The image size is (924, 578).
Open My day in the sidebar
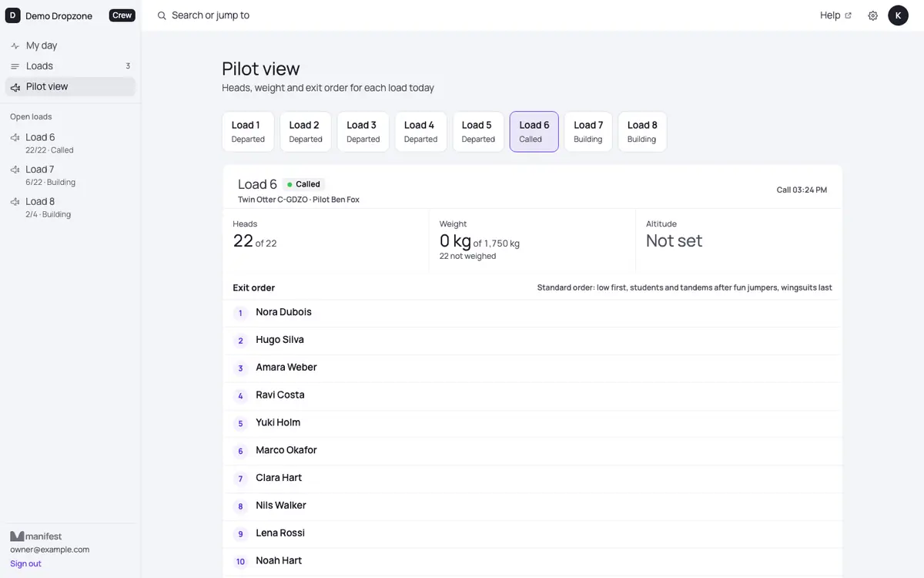tap(70, 45)
